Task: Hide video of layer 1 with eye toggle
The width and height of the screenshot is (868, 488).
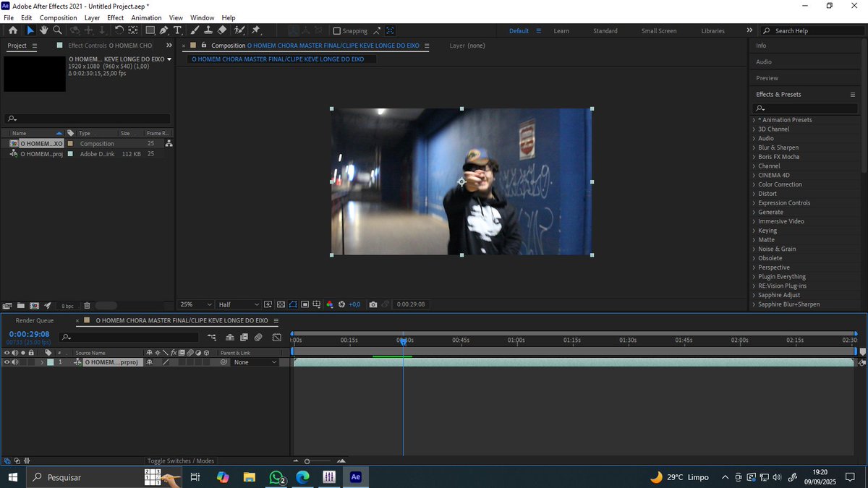Action: point(7,362)
